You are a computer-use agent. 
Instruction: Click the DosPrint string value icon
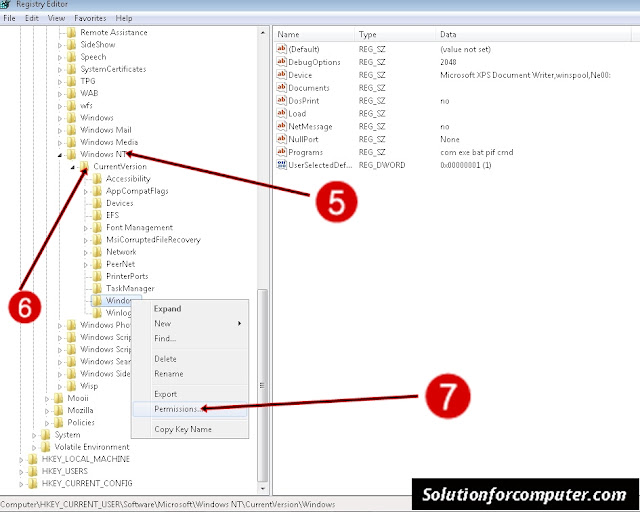click(x=281, y=100)
